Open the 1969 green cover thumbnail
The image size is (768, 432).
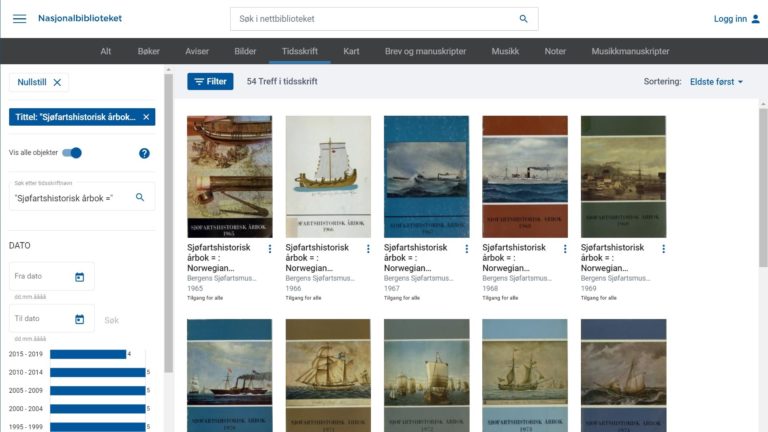point(624,177)
